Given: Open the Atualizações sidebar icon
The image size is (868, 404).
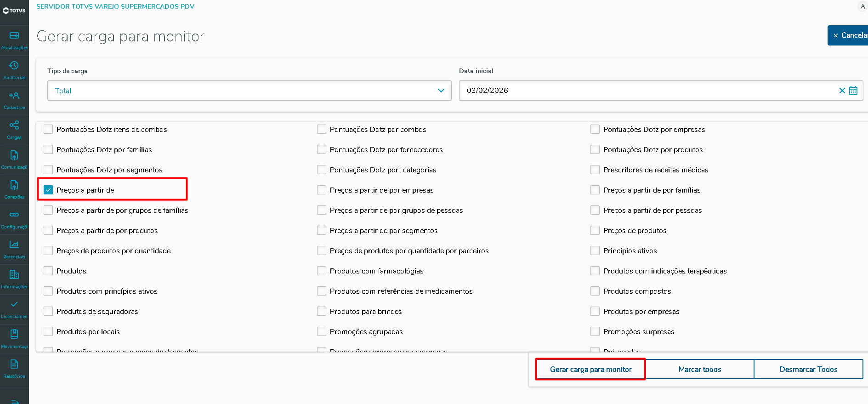Looking at the screenshot, I should pyautogui.click(x=14, y=36).
